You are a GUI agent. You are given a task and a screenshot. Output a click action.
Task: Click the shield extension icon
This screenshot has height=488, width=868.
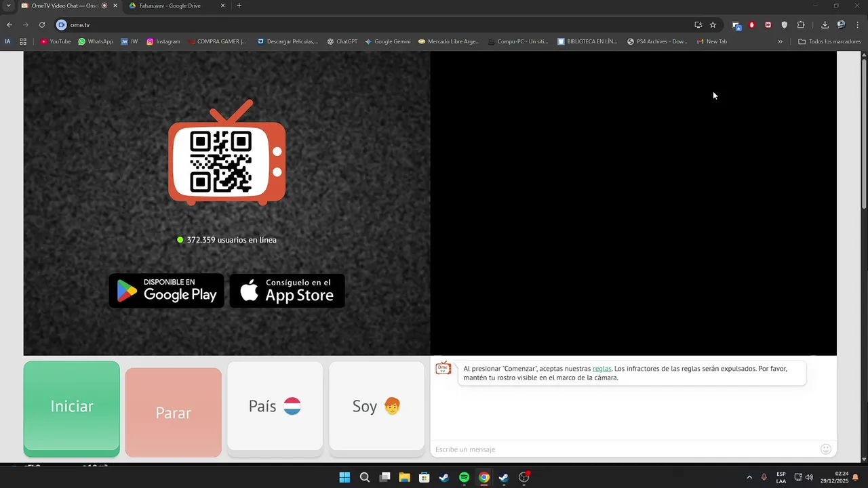(785, 25)
